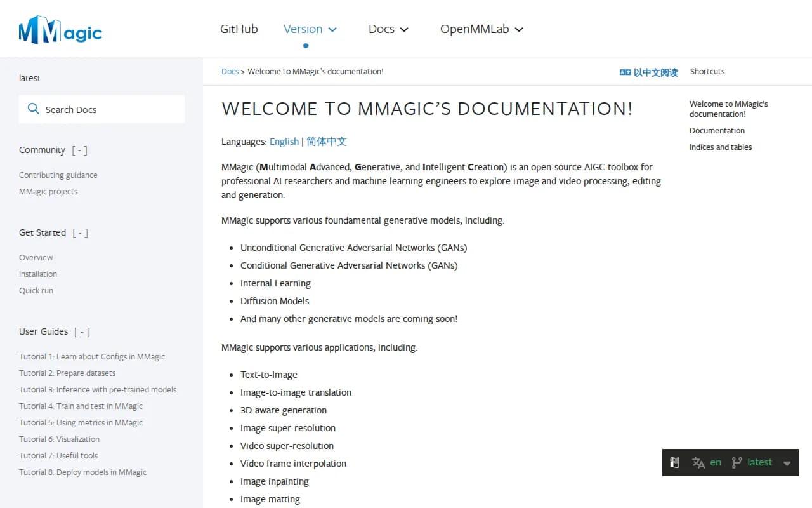Viewport: 812px width, 508px height.
Task: Open Tutorial 8: Deploy models
Action: [82, 472]
